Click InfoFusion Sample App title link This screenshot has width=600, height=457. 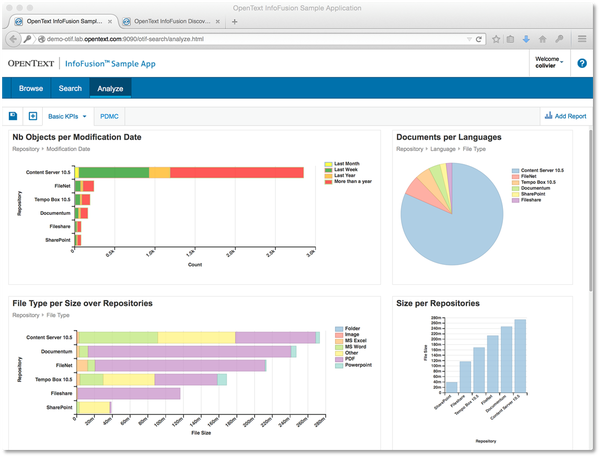click(110, 64)
